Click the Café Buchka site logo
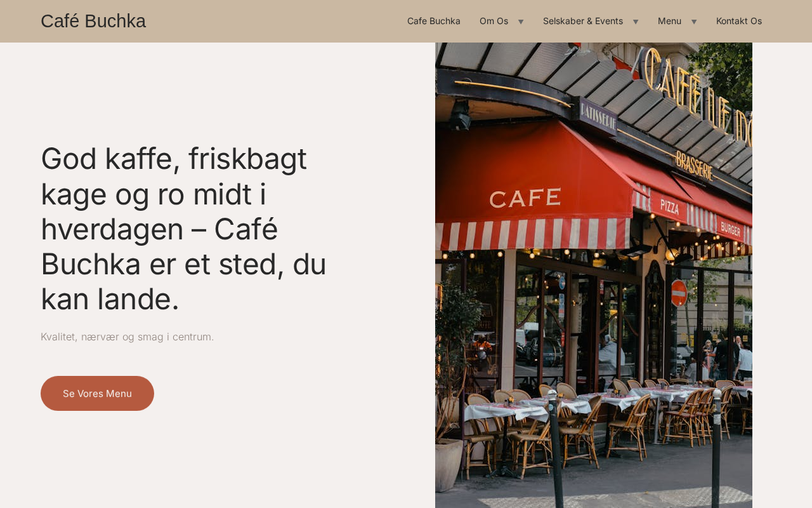Screen dimensions: 812x508 93,21
